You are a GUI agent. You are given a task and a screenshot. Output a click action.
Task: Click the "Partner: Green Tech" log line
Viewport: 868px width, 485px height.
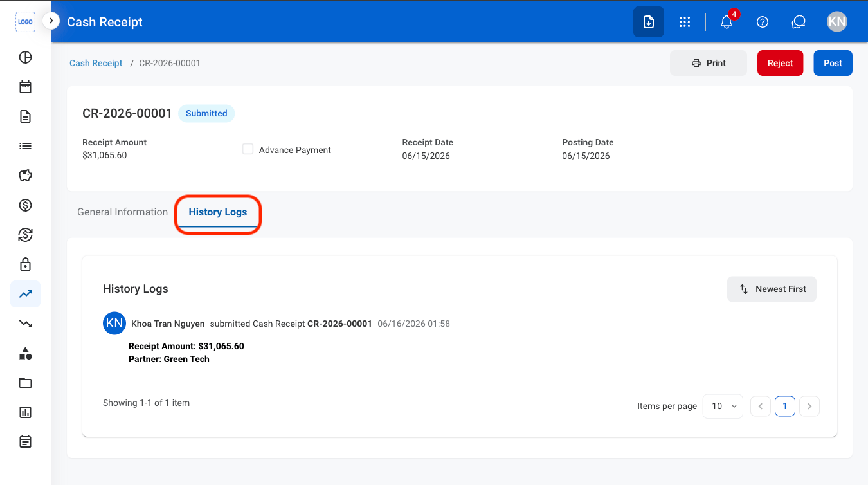click(x=169, y=359)
